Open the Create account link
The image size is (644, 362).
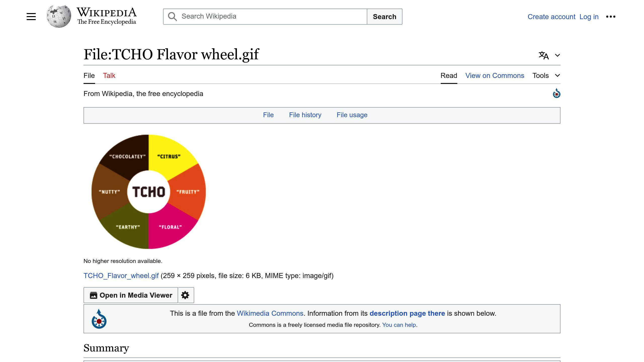click(x=551, y=17)
